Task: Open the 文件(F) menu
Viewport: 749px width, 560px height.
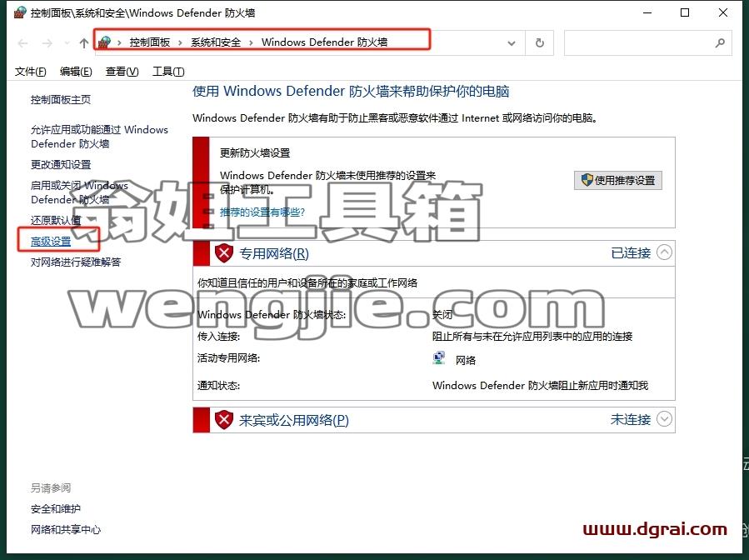Action: click(x=31, y=72)
